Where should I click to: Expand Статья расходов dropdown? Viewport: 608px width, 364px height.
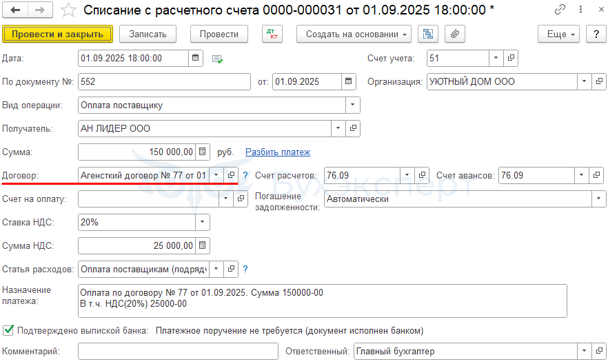216,269
